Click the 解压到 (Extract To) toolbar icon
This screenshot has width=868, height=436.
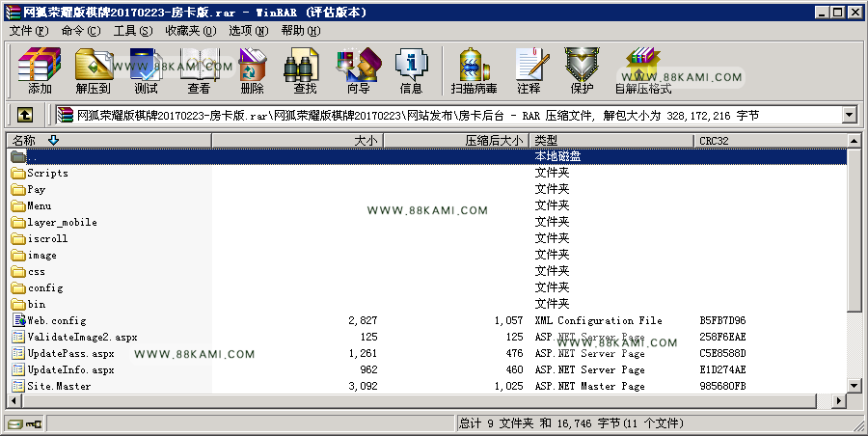tap(93, 70)
